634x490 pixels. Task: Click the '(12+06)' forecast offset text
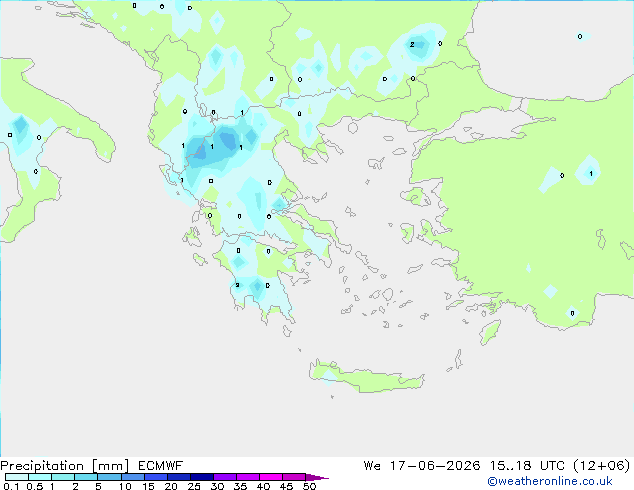(602, 466)
